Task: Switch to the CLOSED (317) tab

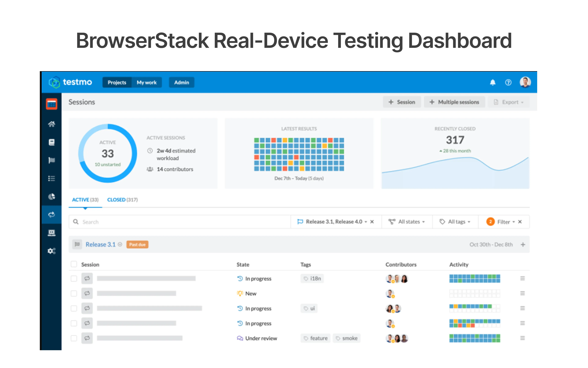Action: coord(123,200)
